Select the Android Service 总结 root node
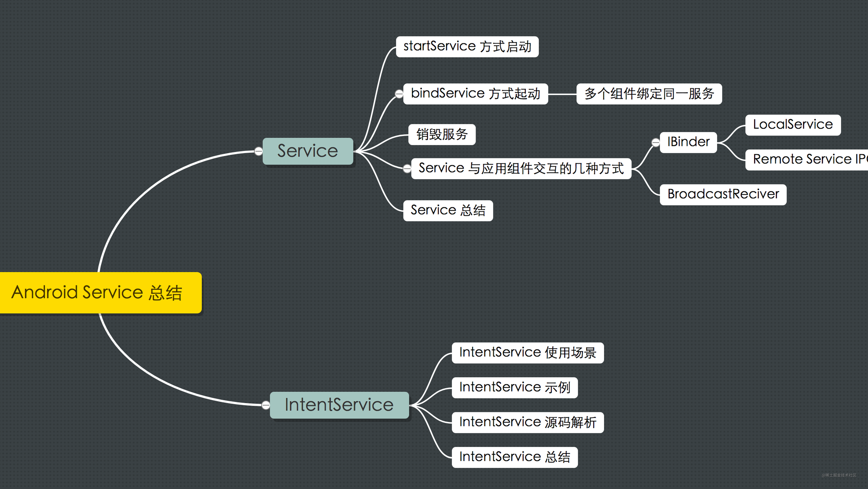The image size is (868, 489). click(x=101, y=293)
